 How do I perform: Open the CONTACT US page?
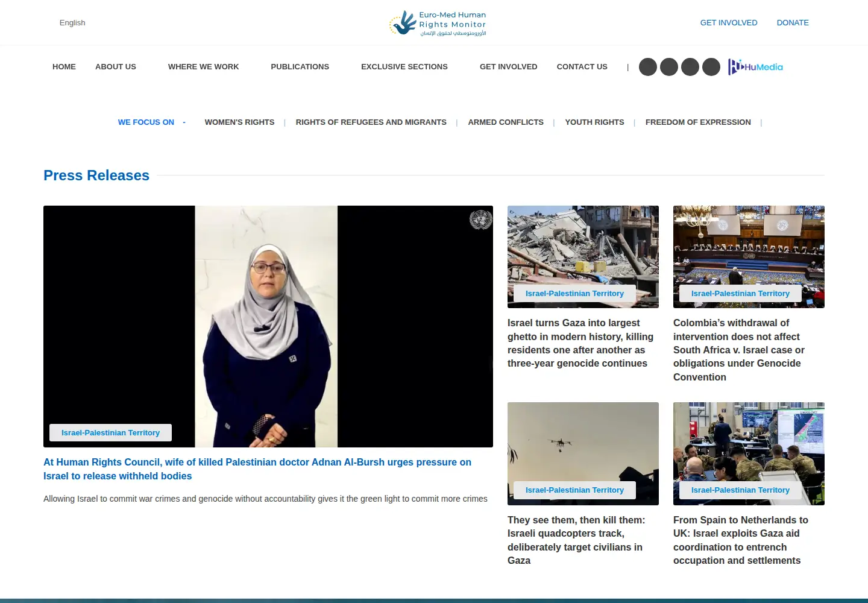pos(582,67)
